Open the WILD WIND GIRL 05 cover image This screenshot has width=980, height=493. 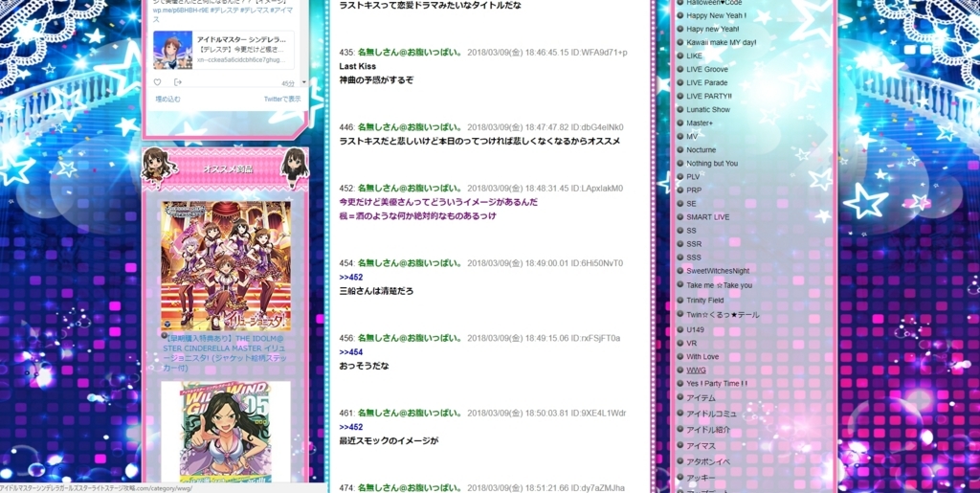(226, 433)
